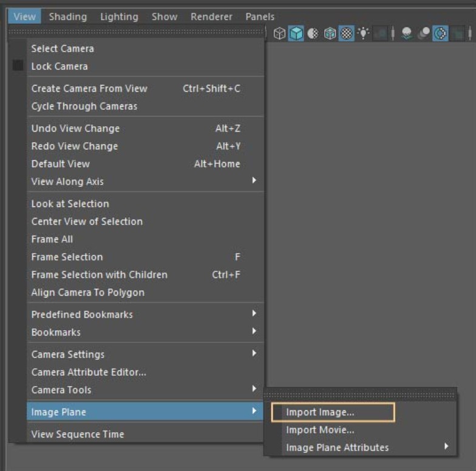Toggle the Anti-aliasing ring icon
This screenshot has height=471, width=476.
tap(440, 34)
